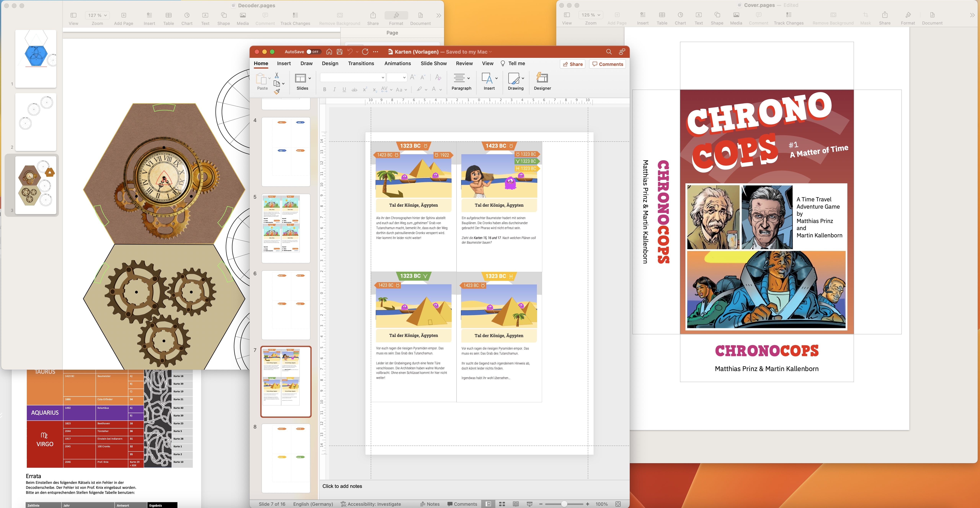Click the Media icon in Cover.pages toolbar
This screenshot has height=508, width=980.
point(736,15)
